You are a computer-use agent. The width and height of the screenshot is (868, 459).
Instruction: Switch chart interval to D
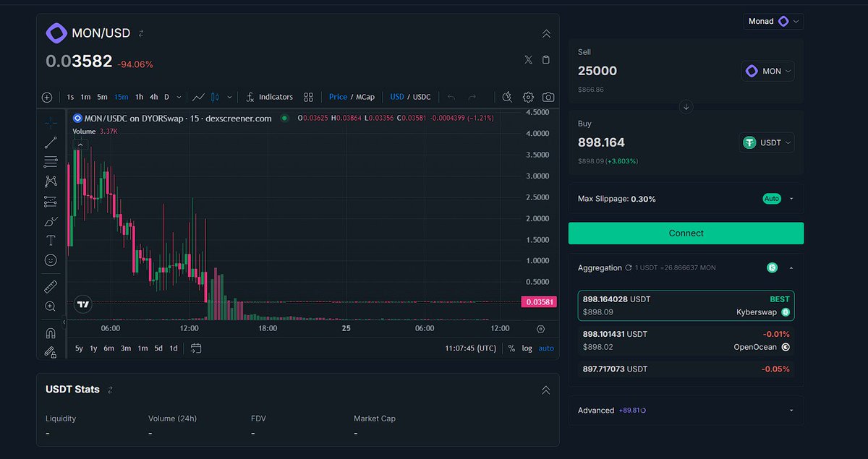(x=166, y=97)
